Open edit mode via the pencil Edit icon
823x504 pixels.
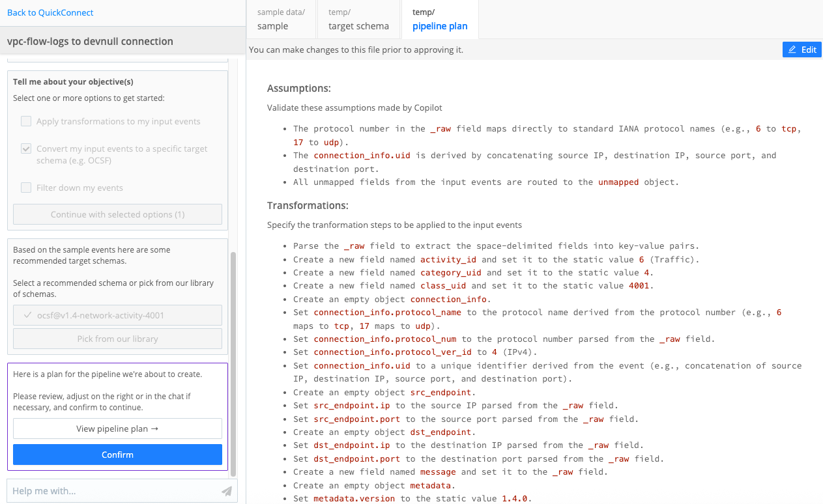coord(792,49)
